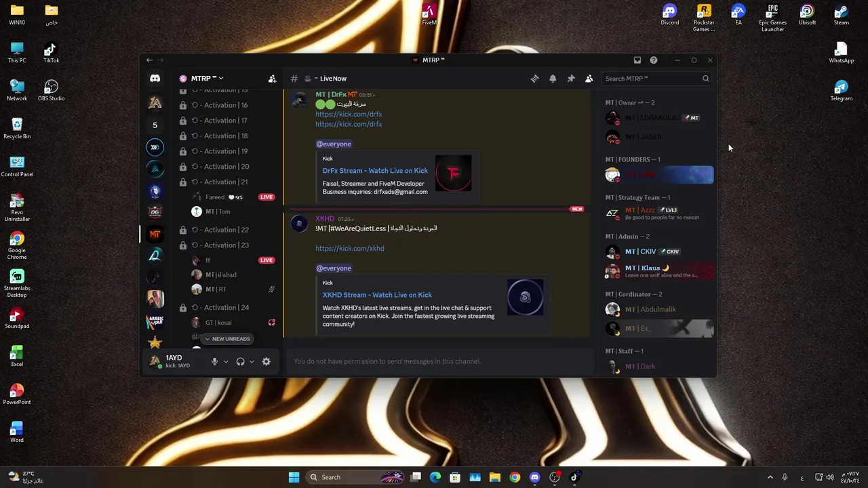Screen dimensions: 868x488
Task: Open member MT | Azzz profile
Action: (658, 213)
